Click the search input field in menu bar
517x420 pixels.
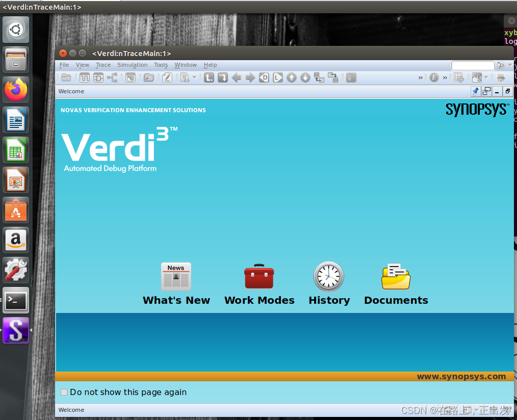(x=473, y=65)
